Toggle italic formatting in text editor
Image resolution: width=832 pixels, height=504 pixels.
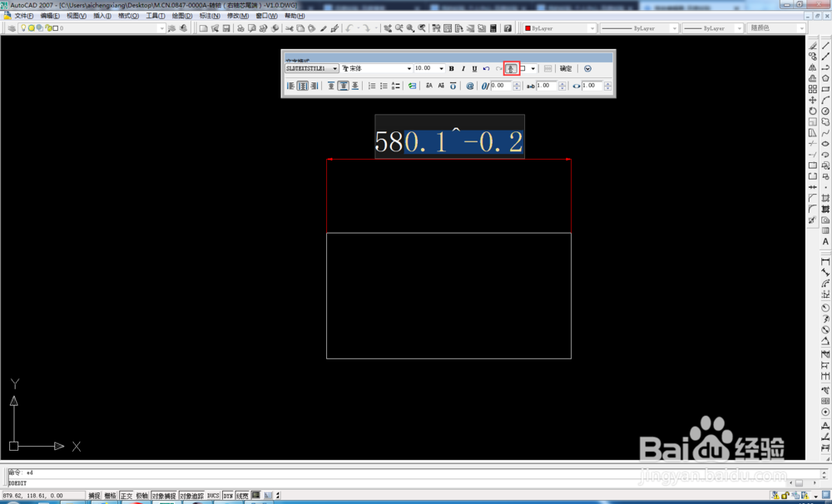pyautogui.click(x=463, y=68)
